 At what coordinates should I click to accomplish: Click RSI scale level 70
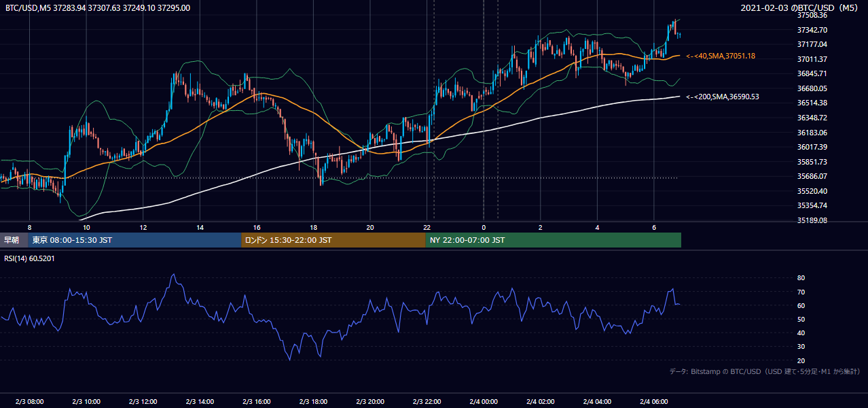[801, 292]
